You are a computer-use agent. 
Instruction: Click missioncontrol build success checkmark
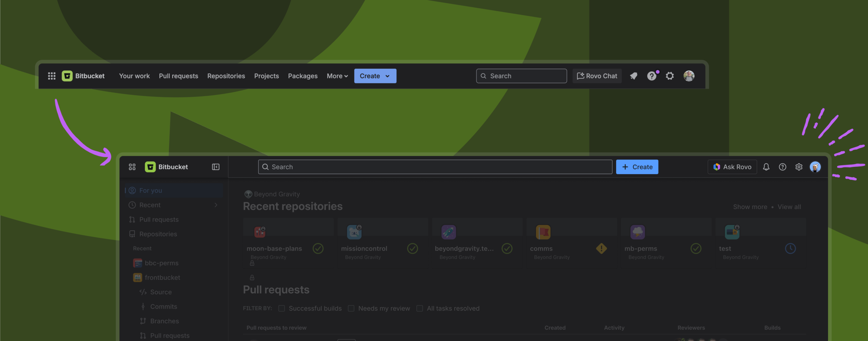[x=412, y=249]
